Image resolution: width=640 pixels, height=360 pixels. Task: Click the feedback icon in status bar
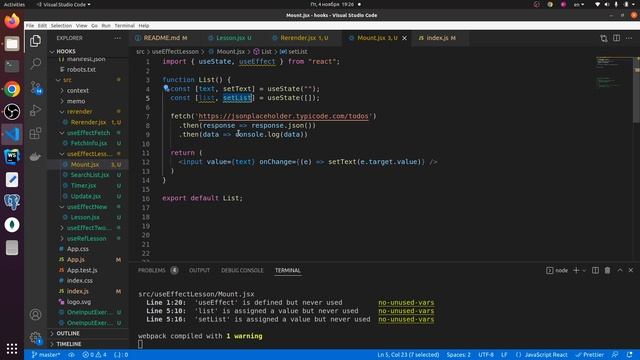click(615, 355)
